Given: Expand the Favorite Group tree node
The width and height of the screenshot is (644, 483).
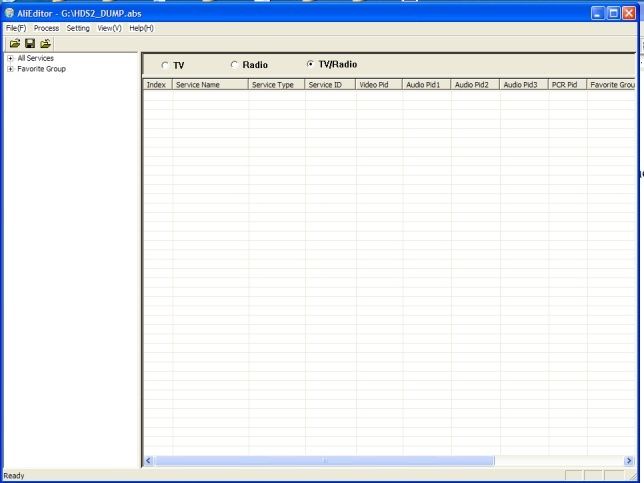Looking at the screenshot, I should coord(10,69).
